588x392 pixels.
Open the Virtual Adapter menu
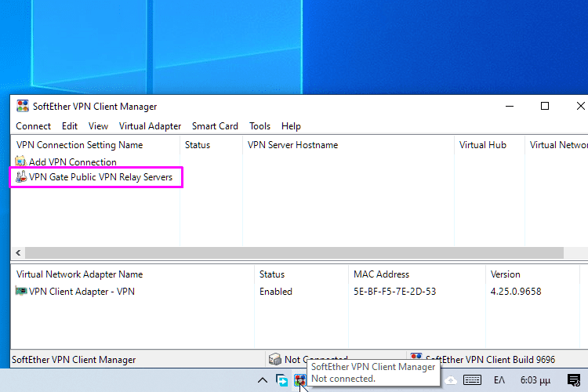(x=150, y=126)
